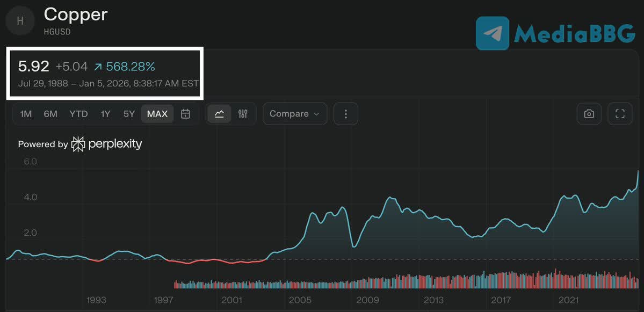The width and height of the screenshot is (644, 312).
Task: Set chart range to 5Y
Action: point(129,114)
